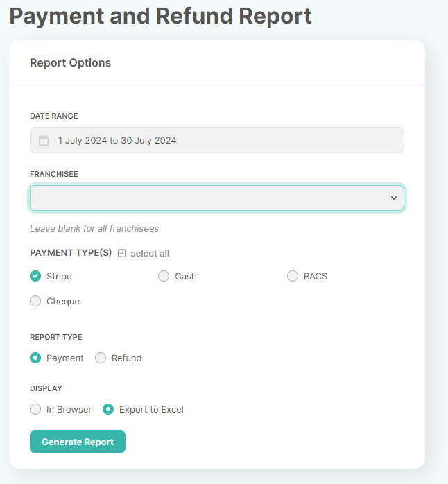Open the Franchisee dropdown field
Viewport: 448px width, 484px height.
point(217,198)
